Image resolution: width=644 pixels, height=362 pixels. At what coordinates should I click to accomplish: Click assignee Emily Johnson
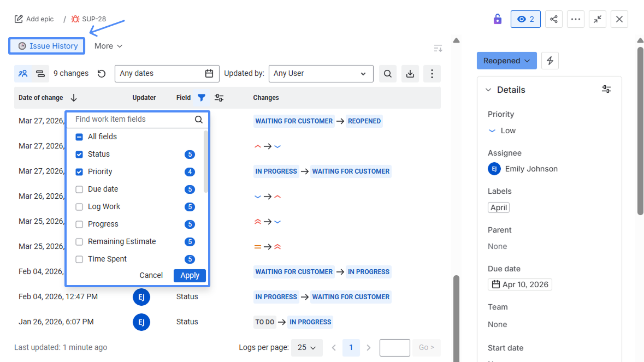pyautogui.click(x=522, y=169)
